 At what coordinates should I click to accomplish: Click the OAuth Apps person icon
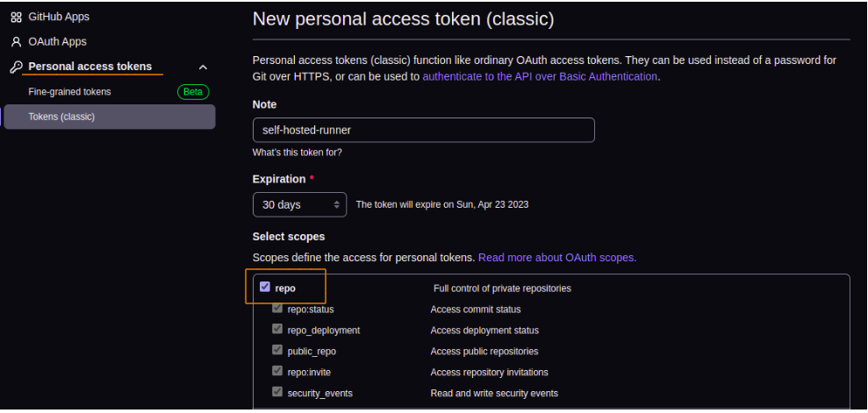pyautogui.click(x=16, y=41)
